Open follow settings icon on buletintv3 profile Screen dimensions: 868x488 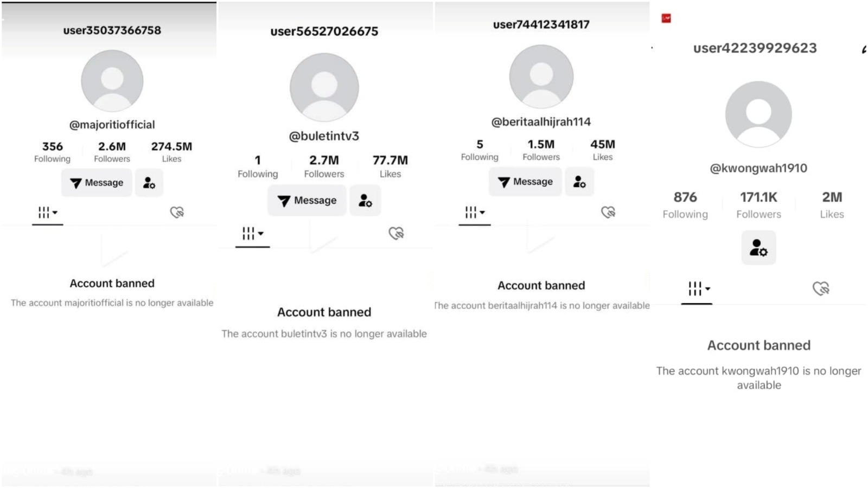(365, 201)
